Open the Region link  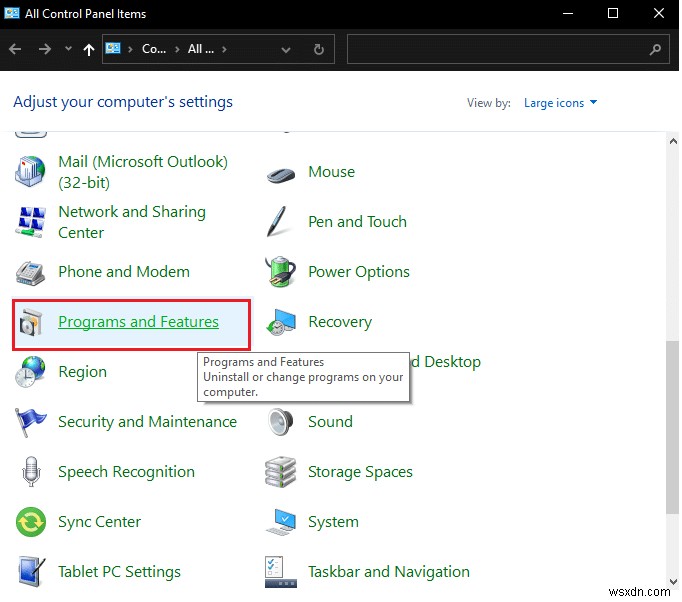[x=83, y=372]
